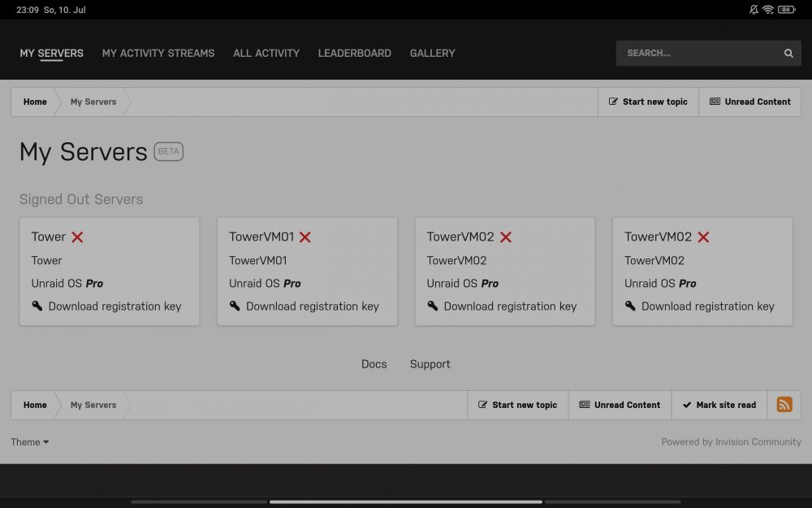
Task: Go to All Activity tab
Action: coord(266,53)
